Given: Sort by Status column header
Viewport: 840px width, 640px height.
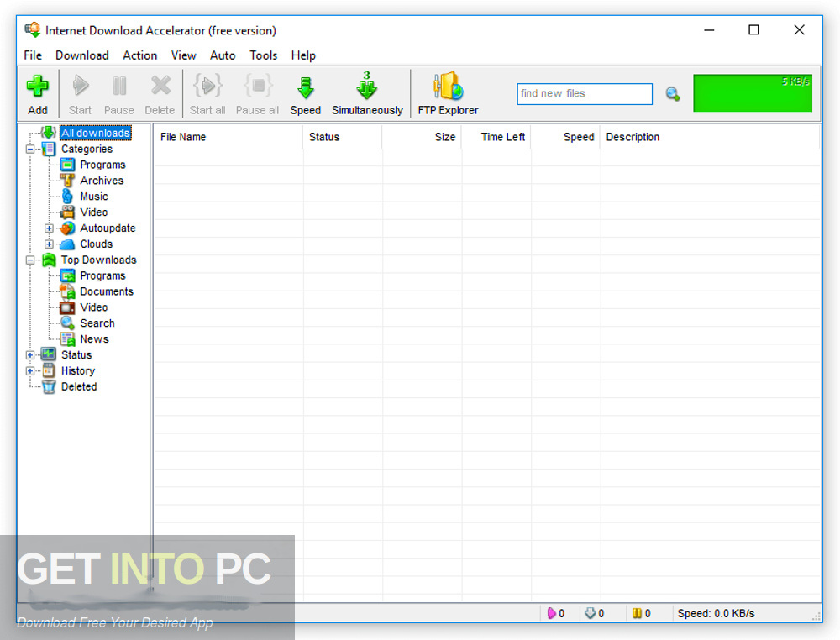Looking at the screenshot, I should [x=343, y=137].
